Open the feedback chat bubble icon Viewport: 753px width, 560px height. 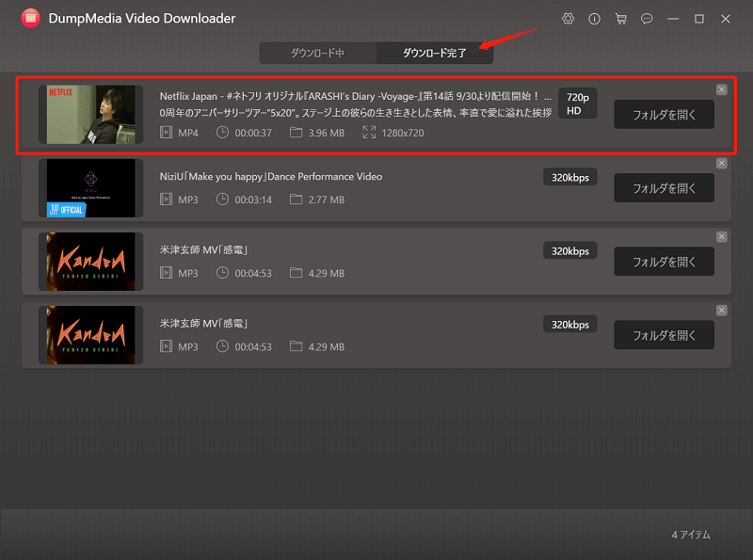point(647,19)
